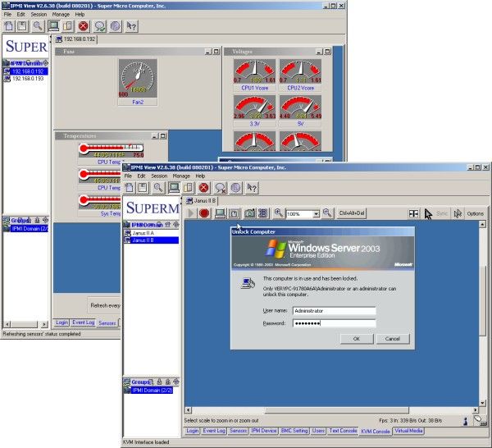Click the CPU1 Vcore gauge label
Viewport: 492px width, 448px height.
(x=254, y=89)
